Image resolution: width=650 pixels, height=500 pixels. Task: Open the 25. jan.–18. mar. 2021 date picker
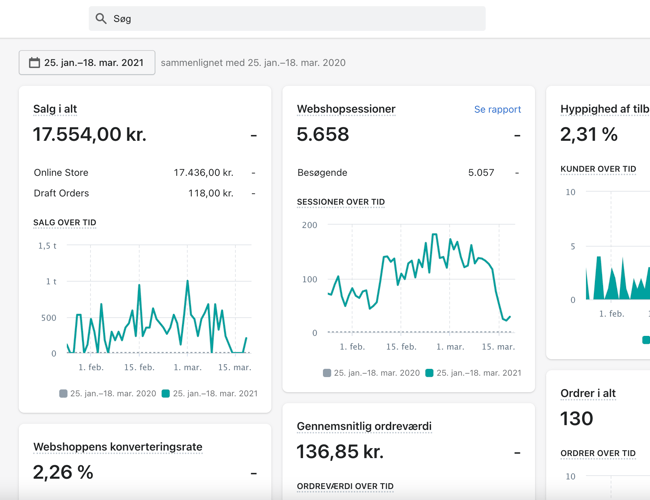click(87, 63)
